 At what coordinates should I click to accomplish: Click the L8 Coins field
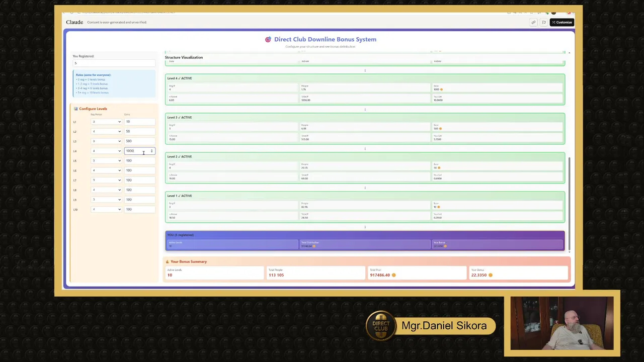[x=139, y=190]
